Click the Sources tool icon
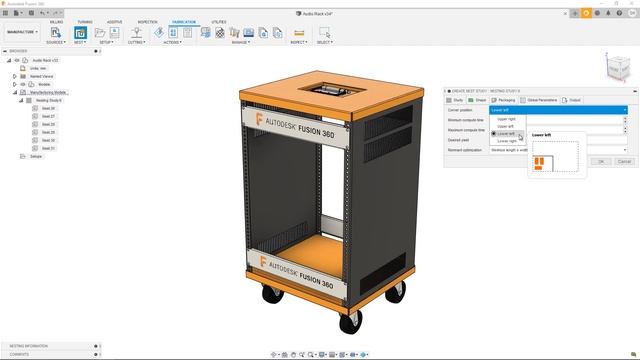Viewport: 640px width, 360px height. (x=56, y=32)
